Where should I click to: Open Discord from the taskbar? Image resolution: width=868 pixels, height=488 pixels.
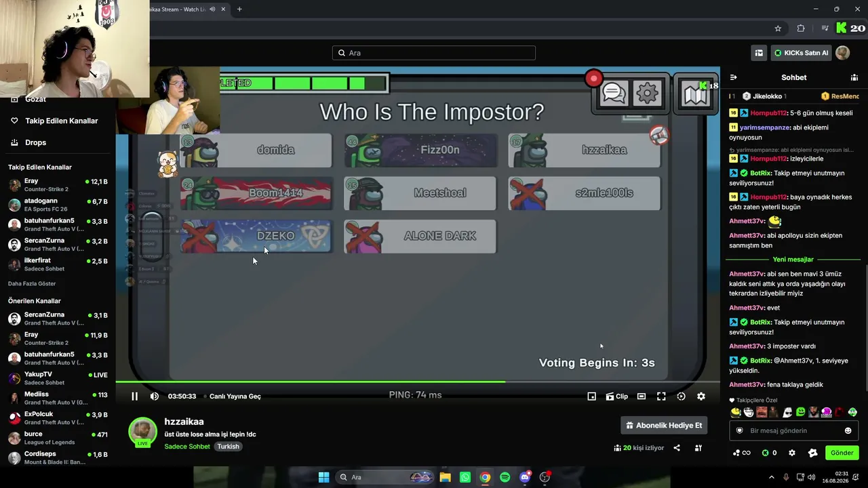[524, 477]
